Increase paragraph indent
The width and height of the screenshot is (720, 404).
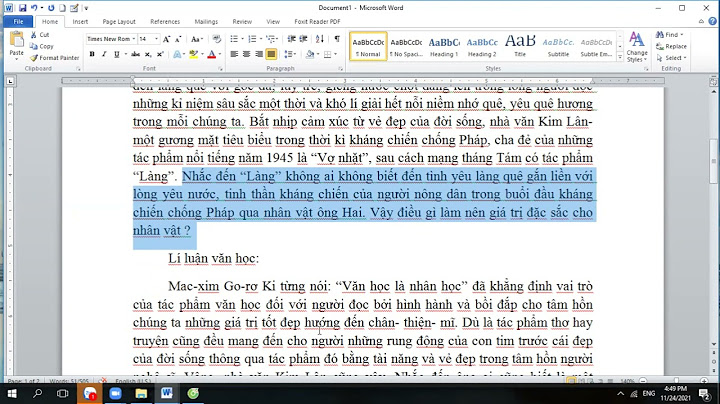[303, 39]
